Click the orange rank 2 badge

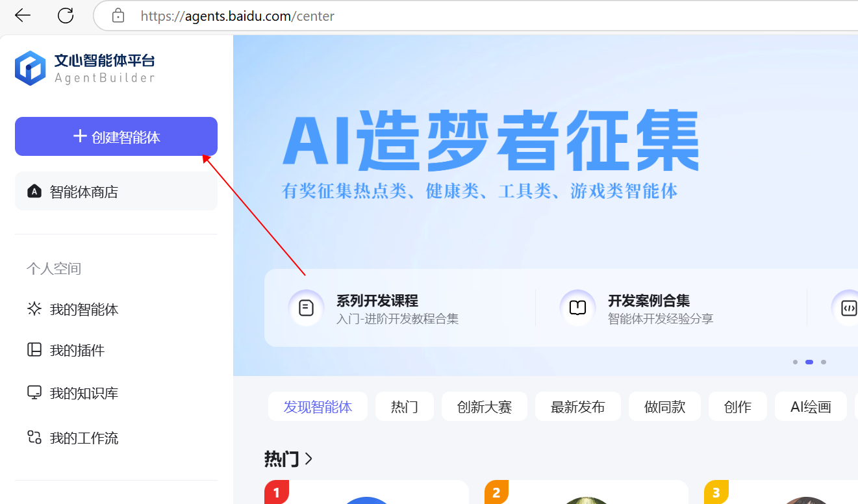pyautogui.click(x=496, y=492)
